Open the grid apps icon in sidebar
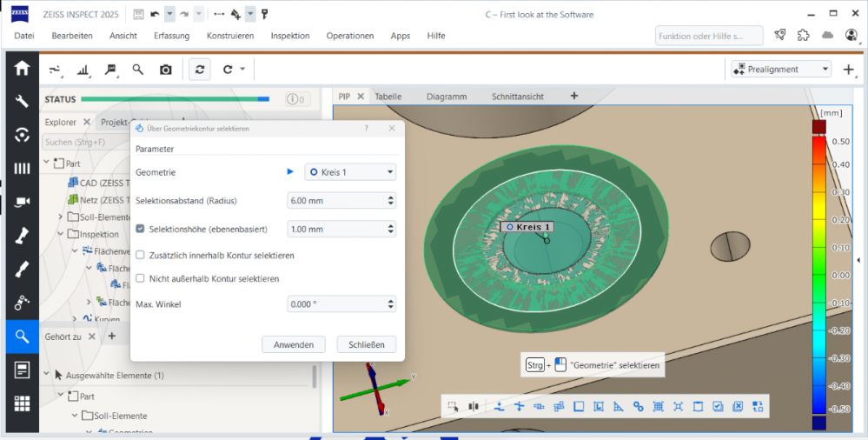The image size is (868, 440). [22, 403]
